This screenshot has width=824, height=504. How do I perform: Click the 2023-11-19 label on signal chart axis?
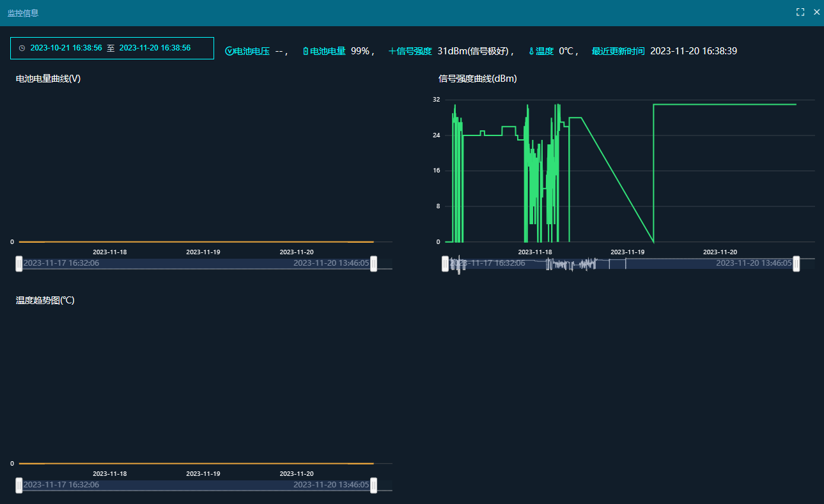(627, 252)
